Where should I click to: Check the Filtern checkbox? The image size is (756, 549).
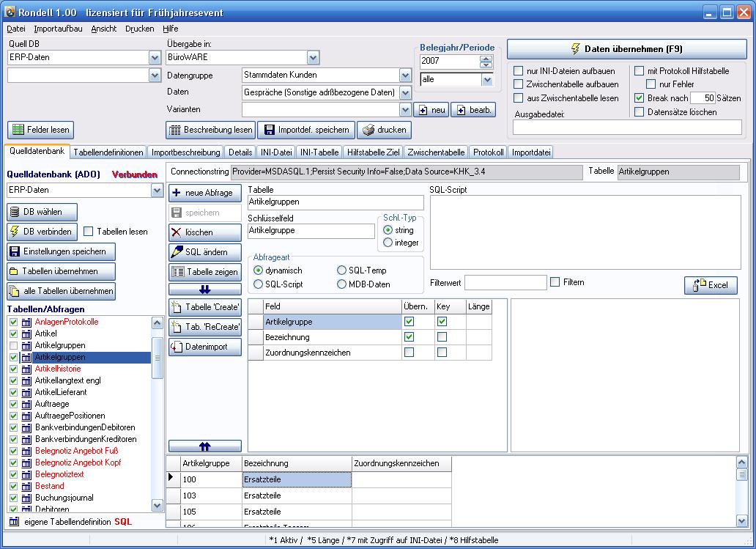tap(555, 282)
